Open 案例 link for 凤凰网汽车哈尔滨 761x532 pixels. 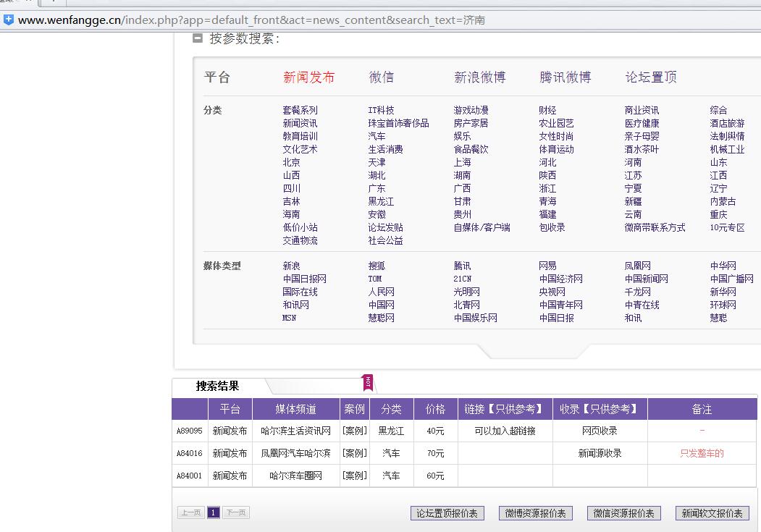pyautogui.click(x=354, y=453)
